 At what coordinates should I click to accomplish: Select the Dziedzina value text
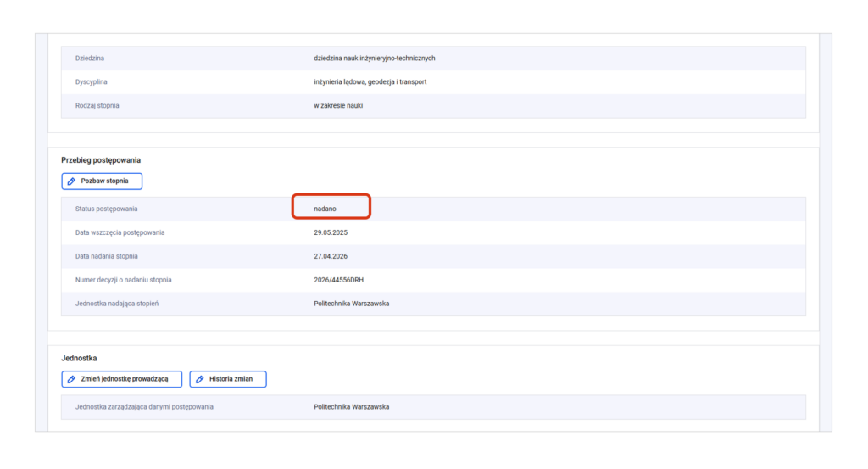click(374, 59)
